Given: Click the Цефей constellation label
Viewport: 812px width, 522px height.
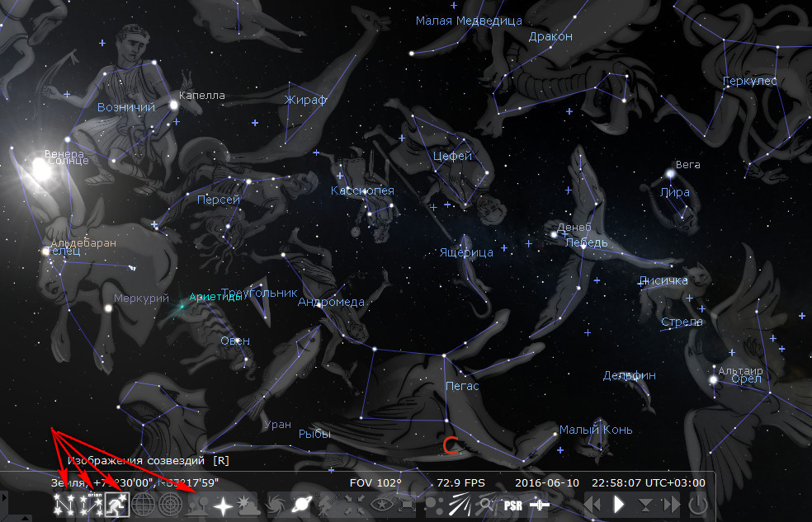Looking at the screenshot, I should (452, 156).
